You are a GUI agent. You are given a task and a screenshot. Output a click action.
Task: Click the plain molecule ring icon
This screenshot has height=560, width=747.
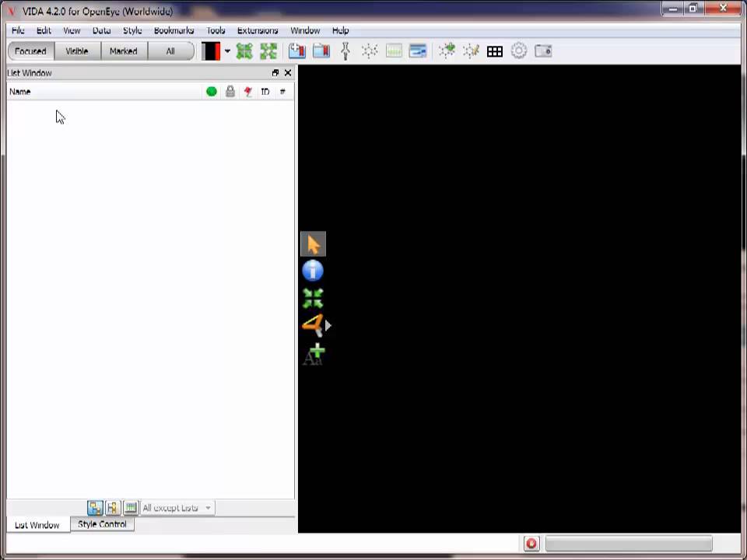(x=370, y=51)
